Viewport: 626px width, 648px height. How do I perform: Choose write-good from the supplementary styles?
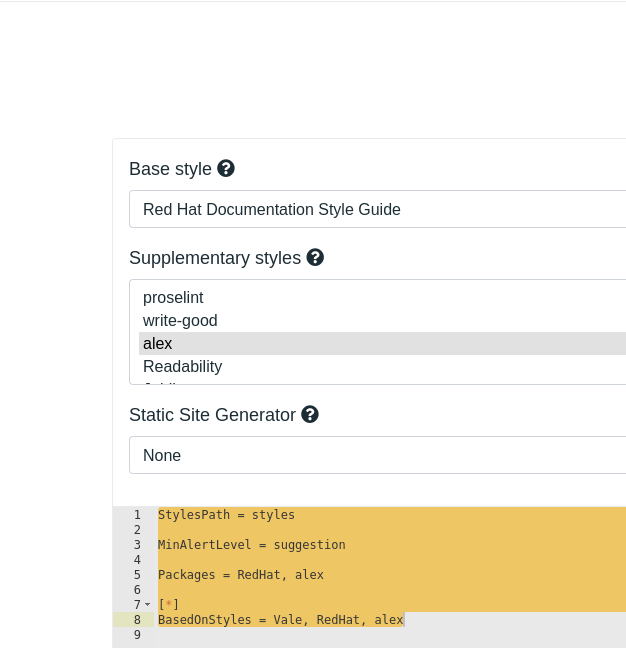(180, 320)
